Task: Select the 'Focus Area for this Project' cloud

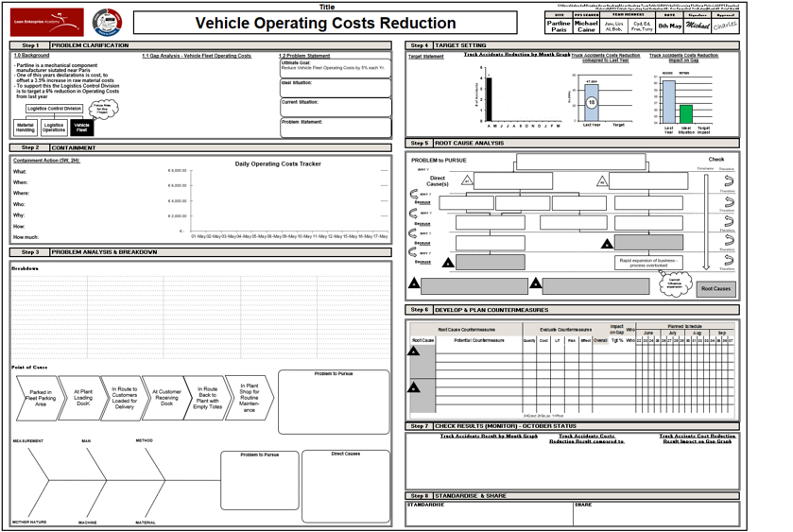Action: tap(101, 109)
